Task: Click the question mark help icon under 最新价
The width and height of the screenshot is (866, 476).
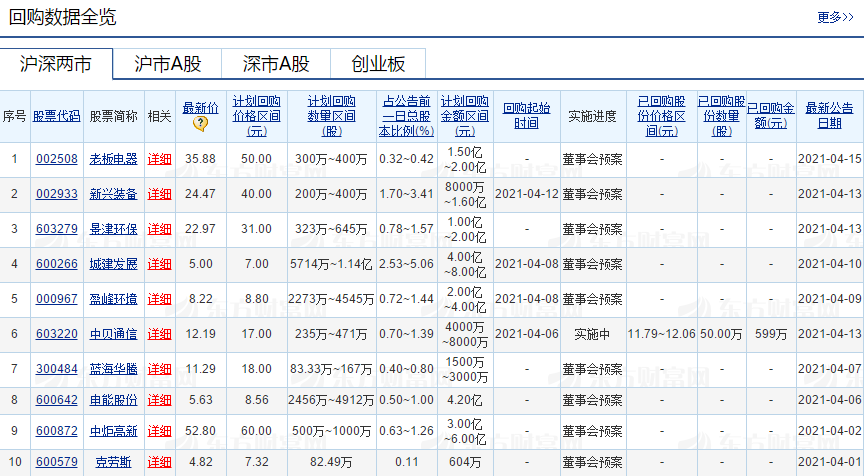Action: point(200,124)
